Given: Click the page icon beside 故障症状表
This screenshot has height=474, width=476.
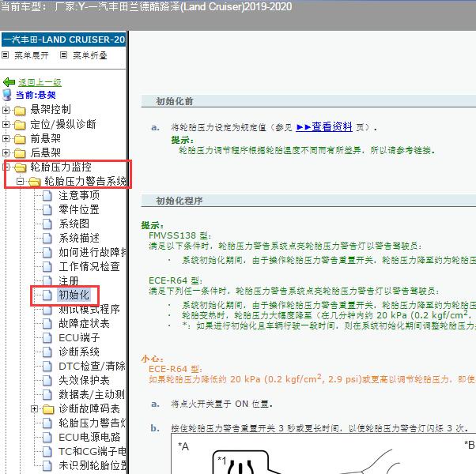Looking at the screenshot, I should pyautogui.click(x=47, y=324).
